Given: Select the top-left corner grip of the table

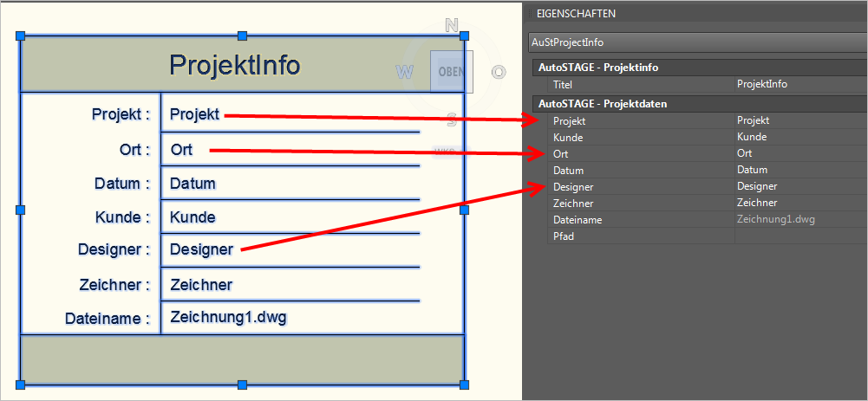Looking at the screenshot, I should pos(20,36).
